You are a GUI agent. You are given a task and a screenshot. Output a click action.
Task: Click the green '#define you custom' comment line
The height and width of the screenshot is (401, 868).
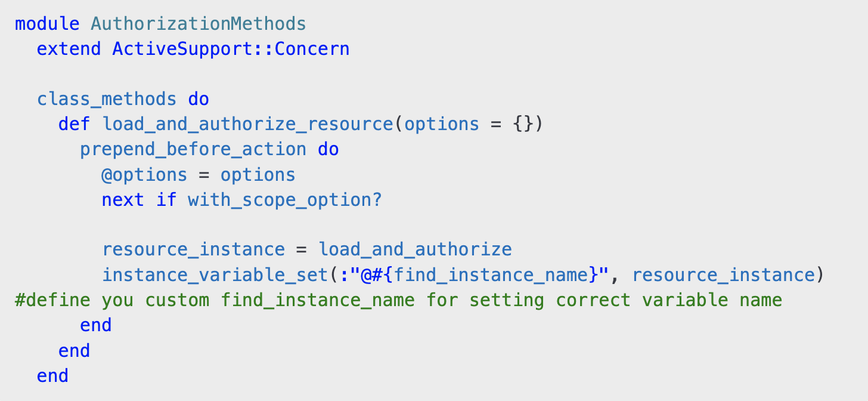[398, 300]
